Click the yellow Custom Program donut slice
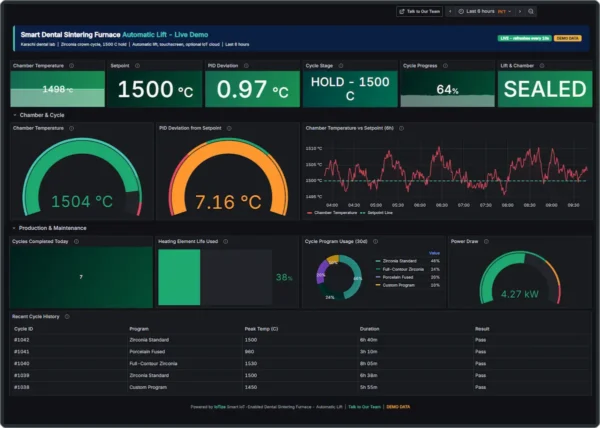 tap(333, 259)
